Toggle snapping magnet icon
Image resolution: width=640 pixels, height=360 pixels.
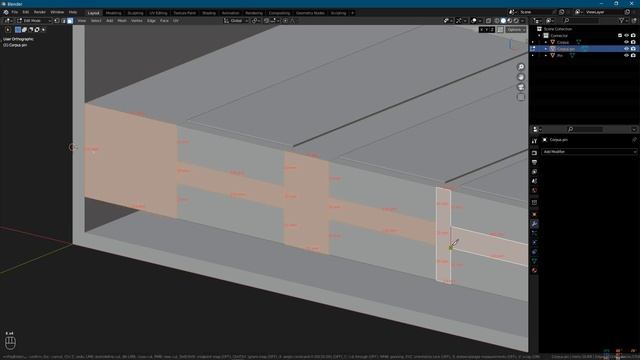click(x=267, y=20)
